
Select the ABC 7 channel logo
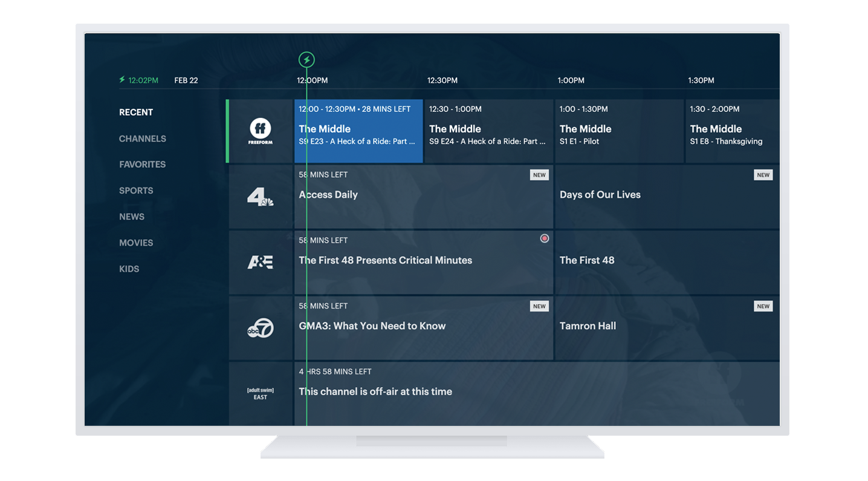(261, 328)
